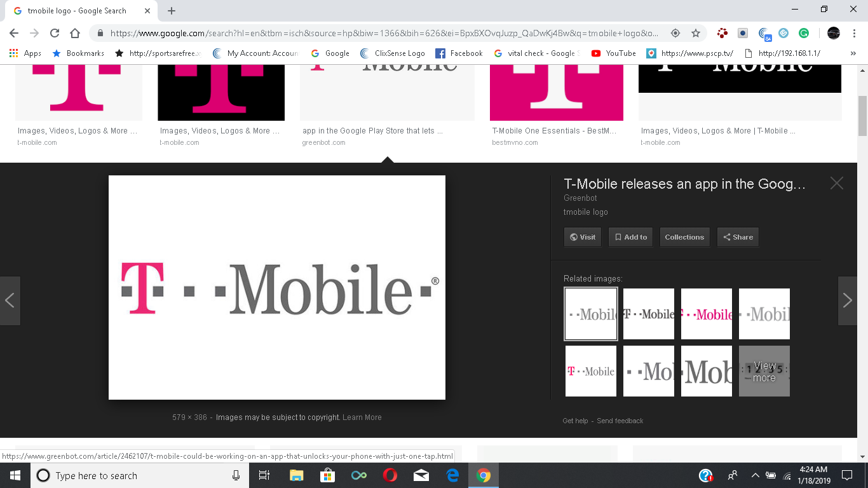Select the first related image thumbnail

(591, 314)
